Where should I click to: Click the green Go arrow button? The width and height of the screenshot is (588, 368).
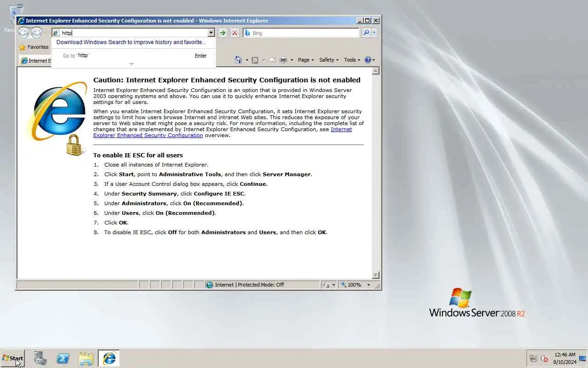223,33
